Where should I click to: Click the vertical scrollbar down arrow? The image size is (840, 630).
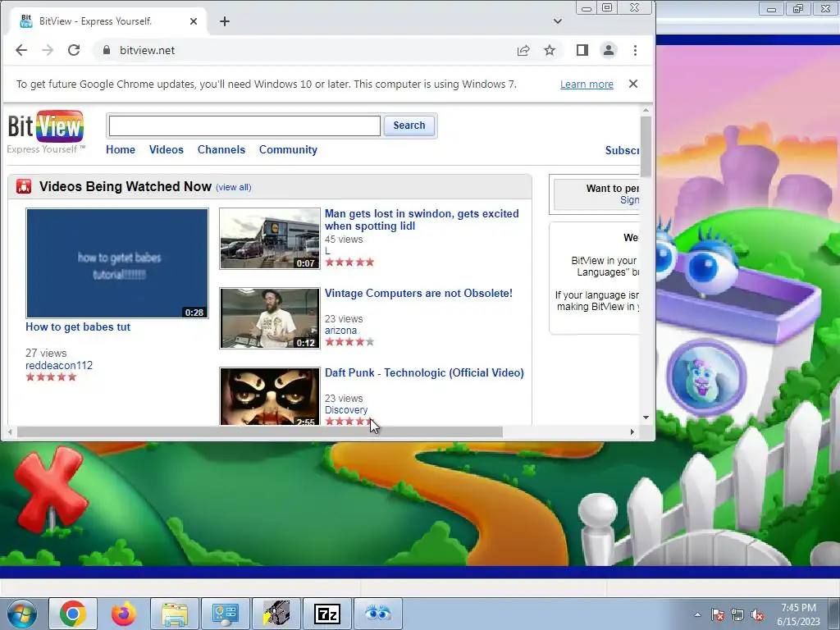[x=646, y=418]
